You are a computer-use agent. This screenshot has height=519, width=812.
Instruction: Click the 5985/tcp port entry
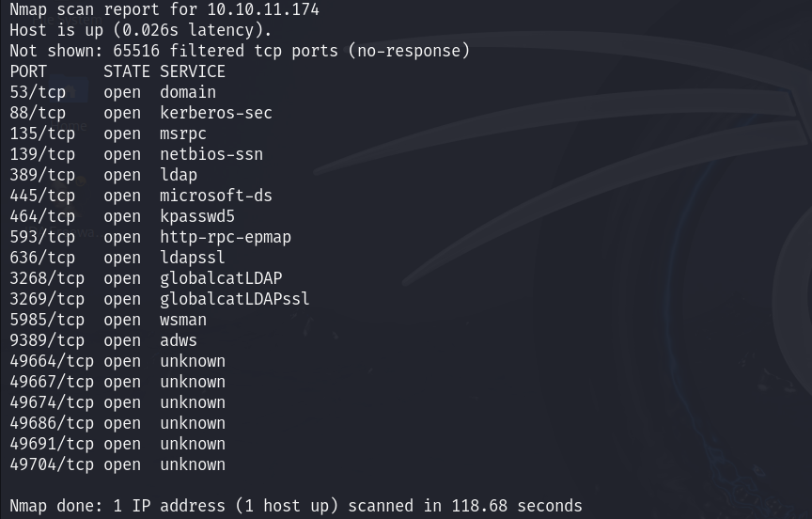click(47, 320)
